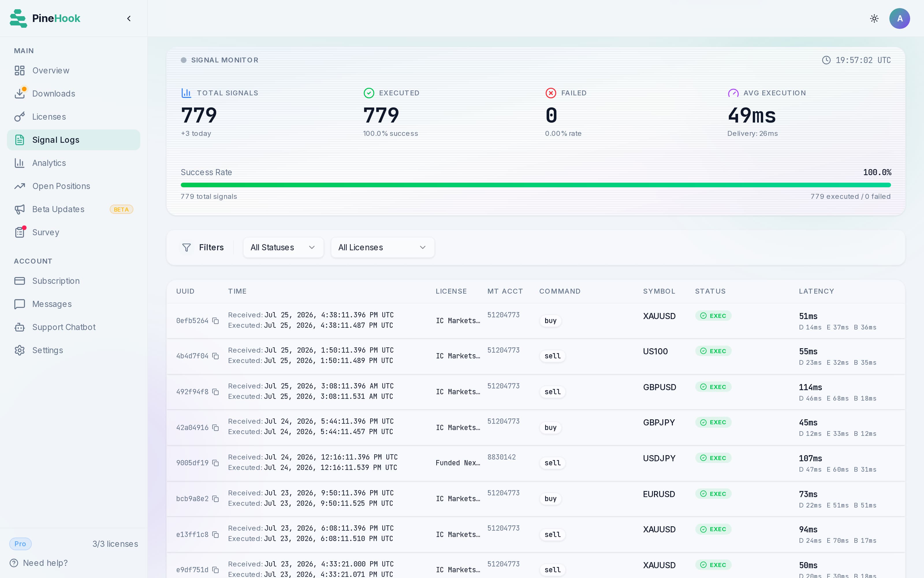Copy UUID 492f94f8
The image size is (924, 578).
point(215,392)
